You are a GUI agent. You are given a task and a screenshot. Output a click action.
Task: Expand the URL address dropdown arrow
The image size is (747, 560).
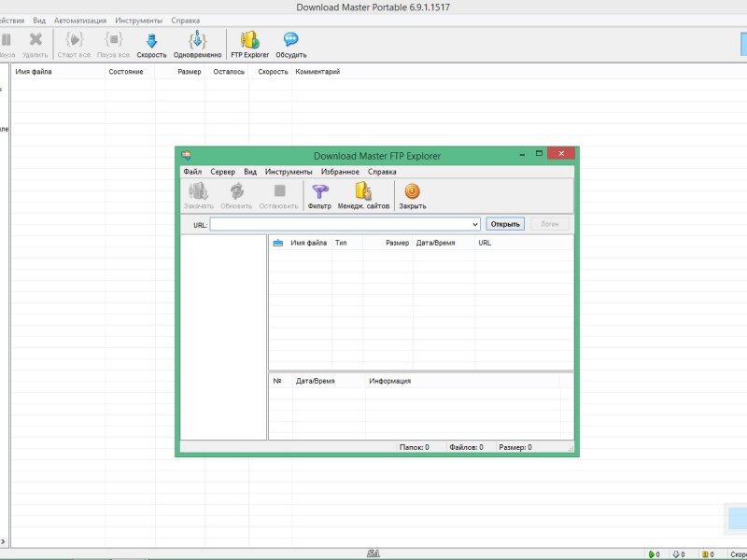(x=475, y=224)
